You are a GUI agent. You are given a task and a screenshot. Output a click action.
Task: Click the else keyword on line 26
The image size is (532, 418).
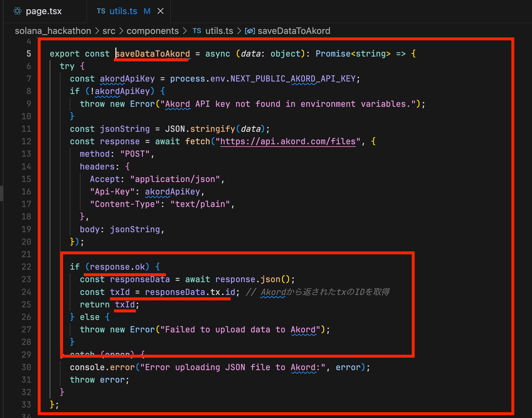(x=90, y=317)
